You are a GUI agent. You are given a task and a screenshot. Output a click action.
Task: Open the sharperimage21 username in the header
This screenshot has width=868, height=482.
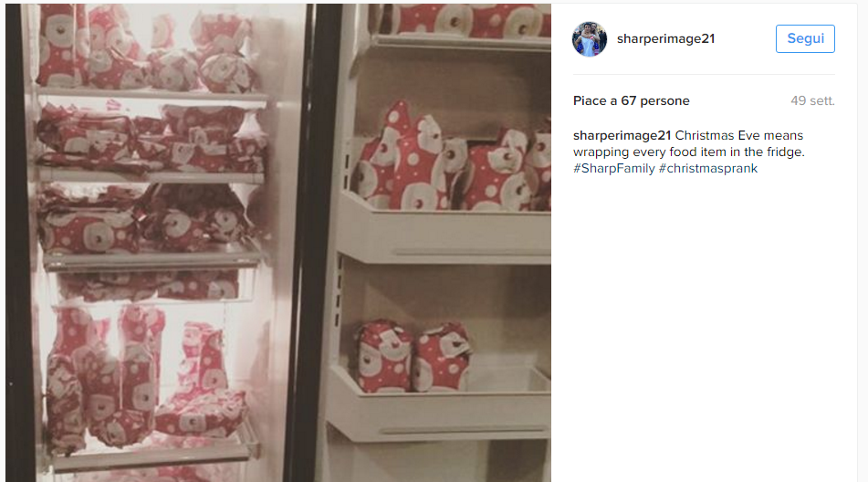point(665,38)
